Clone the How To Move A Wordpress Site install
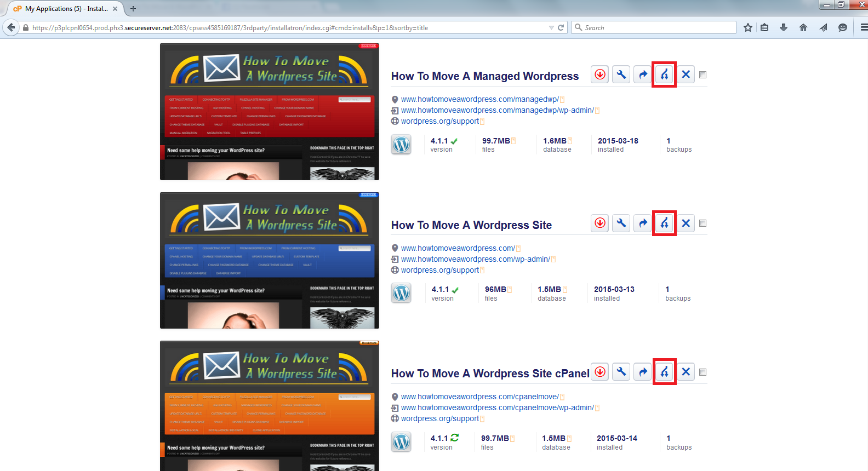868x471 pixels. 664,223
